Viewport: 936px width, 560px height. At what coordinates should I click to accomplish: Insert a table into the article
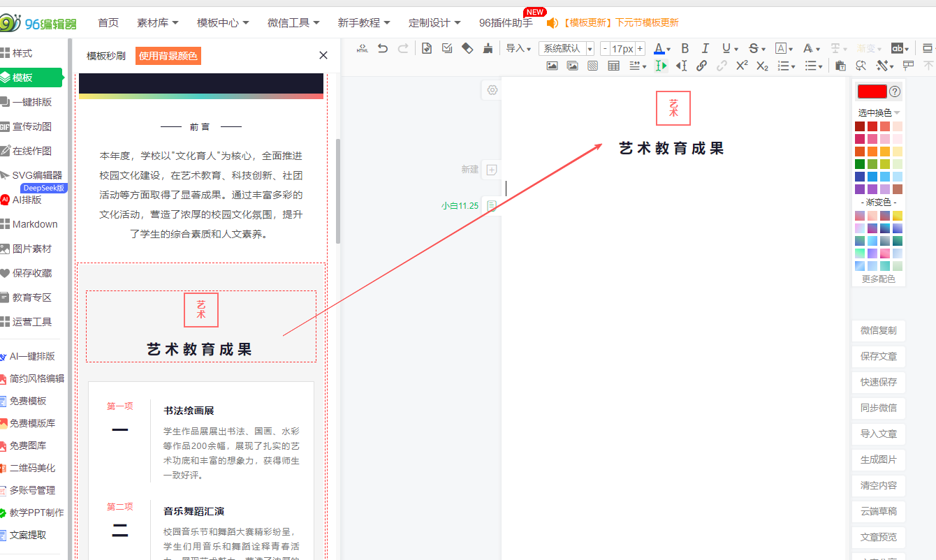point(613,66)
